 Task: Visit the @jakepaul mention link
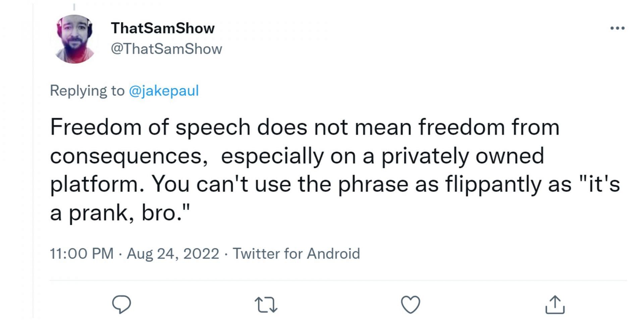pos(164,91)
